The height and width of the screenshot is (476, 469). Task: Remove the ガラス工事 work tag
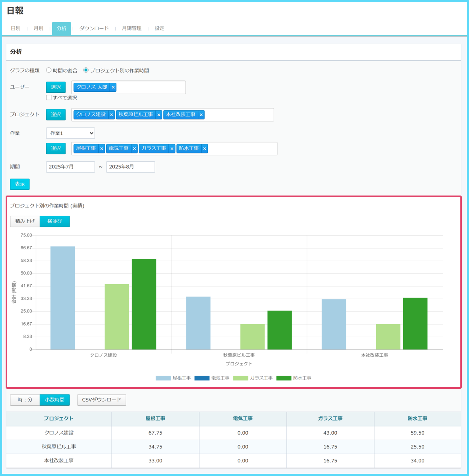pyautogui.click(x=172, y=149)
